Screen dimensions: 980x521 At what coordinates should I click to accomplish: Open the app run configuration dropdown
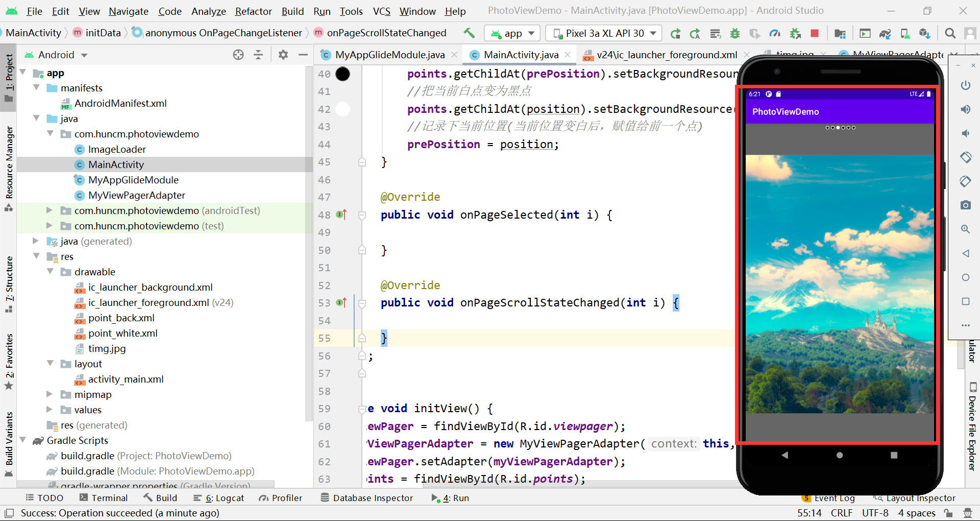(511, 34)
